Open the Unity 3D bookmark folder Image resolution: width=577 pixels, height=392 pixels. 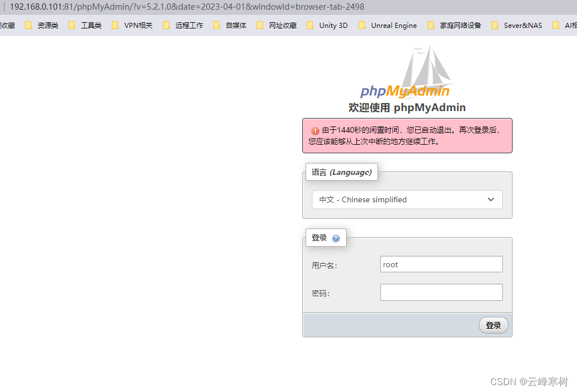[327, 26]
